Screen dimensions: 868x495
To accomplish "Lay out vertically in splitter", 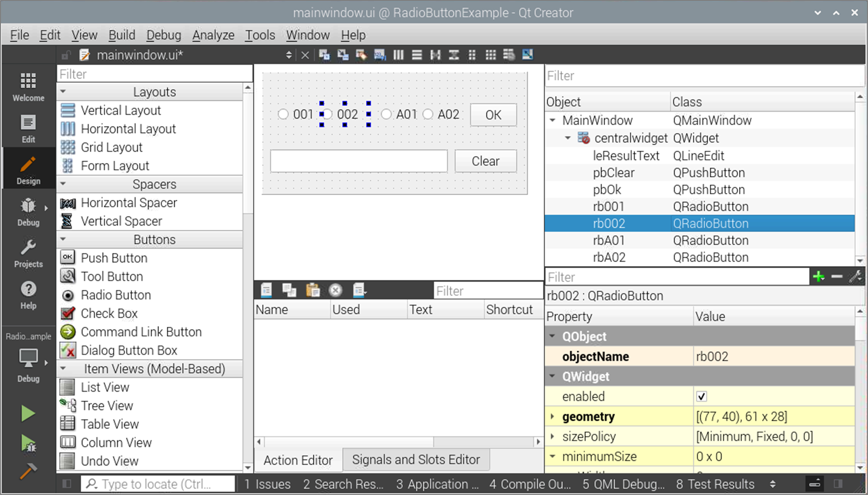I will pos(454,55).
